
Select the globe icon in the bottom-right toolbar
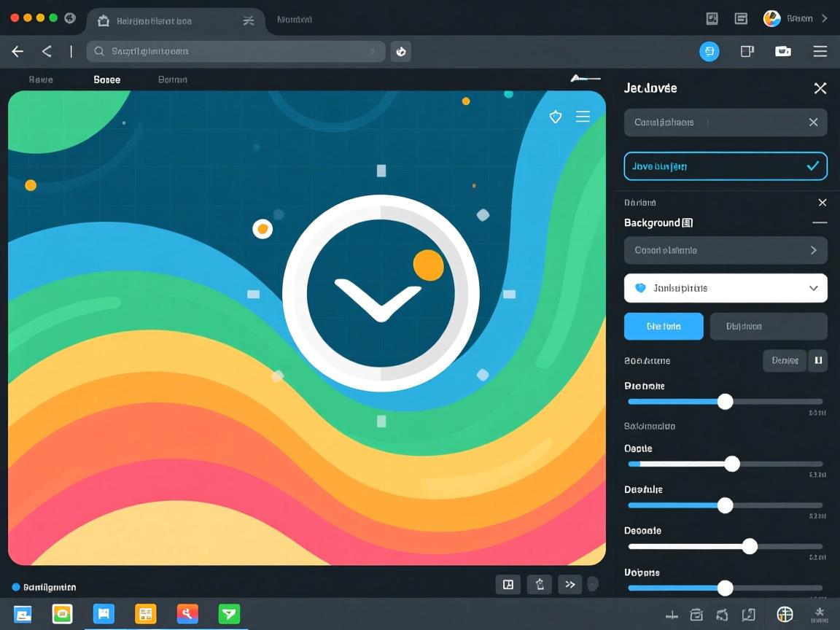click(785, 615)
